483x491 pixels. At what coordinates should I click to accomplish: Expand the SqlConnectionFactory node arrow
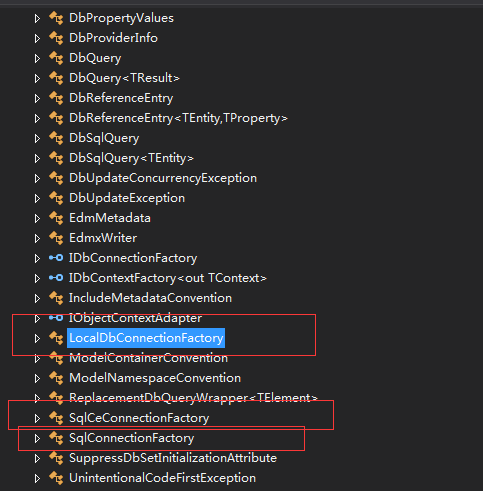tap(37, 438)
